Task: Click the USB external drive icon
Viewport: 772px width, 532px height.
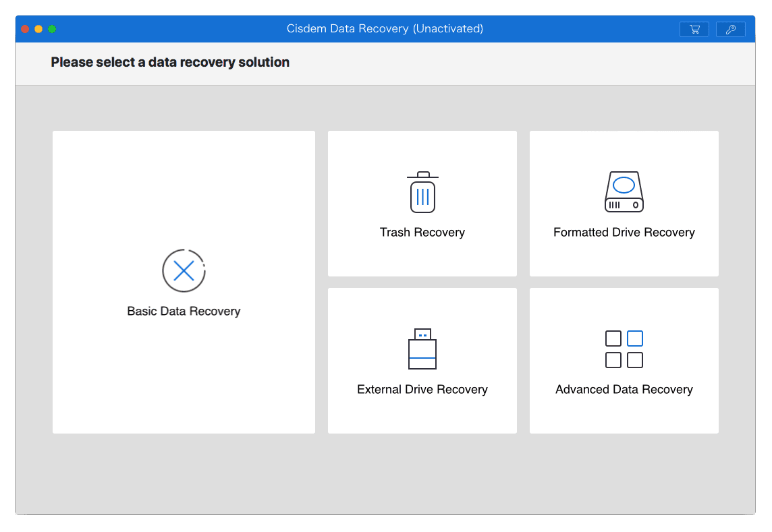Action: pos(422,349)
